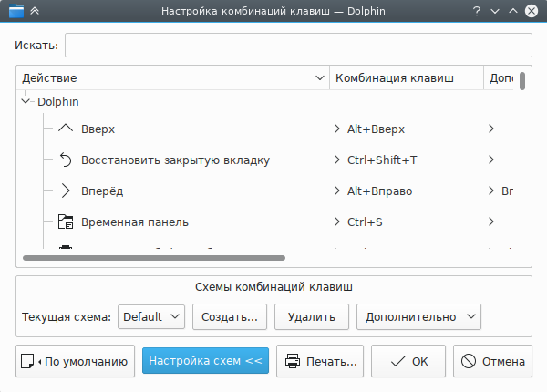This screenshot has height=392, width=547.
Task: Click the Dolphin window icon in title bar
Action: pyautogui.click(x=13, y=12)
